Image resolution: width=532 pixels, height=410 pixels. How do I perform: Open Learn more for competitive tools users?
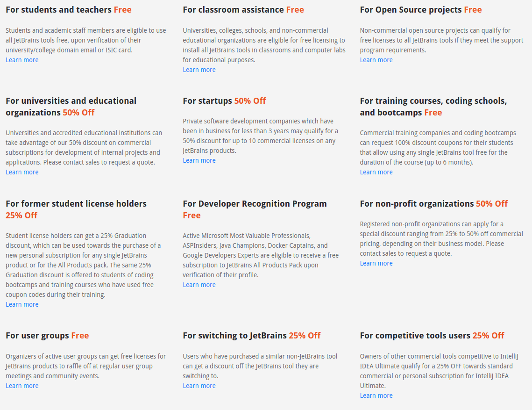point(376,396)
